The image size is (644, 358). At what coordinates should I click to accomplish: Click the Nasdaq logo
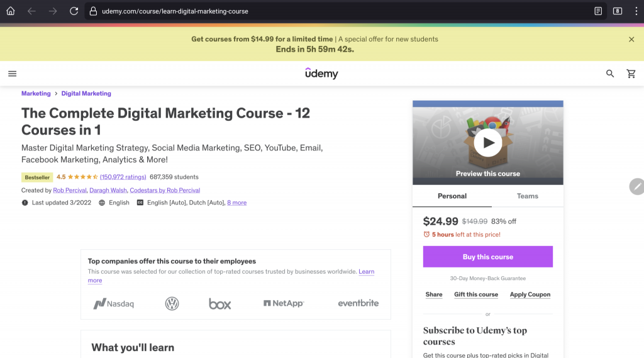click(x=113, y=303)
